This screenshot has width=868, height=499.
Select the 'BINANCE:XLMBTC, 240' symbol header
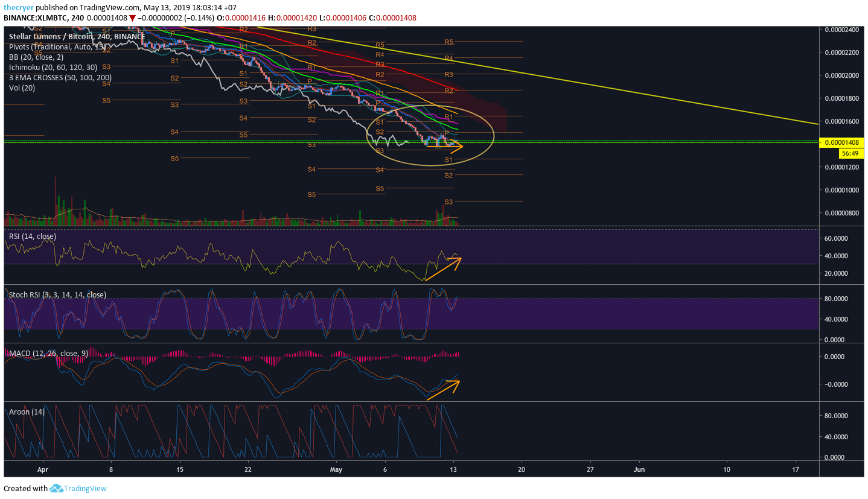(x=44, y=18)
